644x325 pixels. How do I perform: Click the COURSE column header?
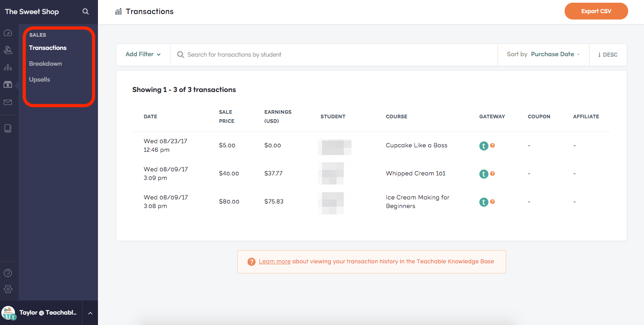(x=396, y=116)
